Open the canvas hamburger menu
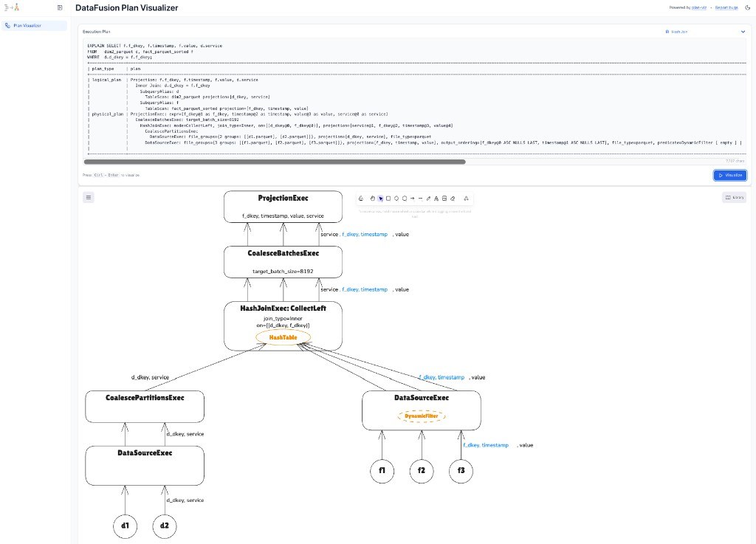 coord(89,197)
